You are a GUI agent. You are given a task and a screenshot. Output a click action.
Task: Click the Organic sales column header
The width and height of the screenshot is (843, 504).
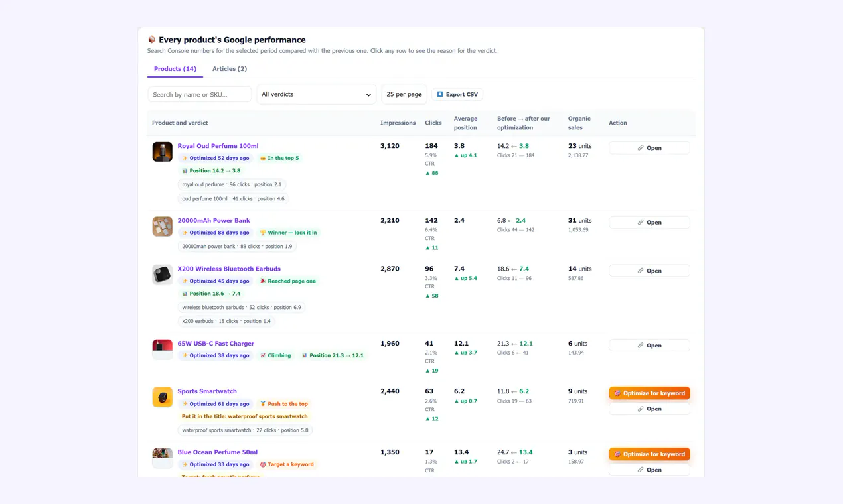click(579, 123)
